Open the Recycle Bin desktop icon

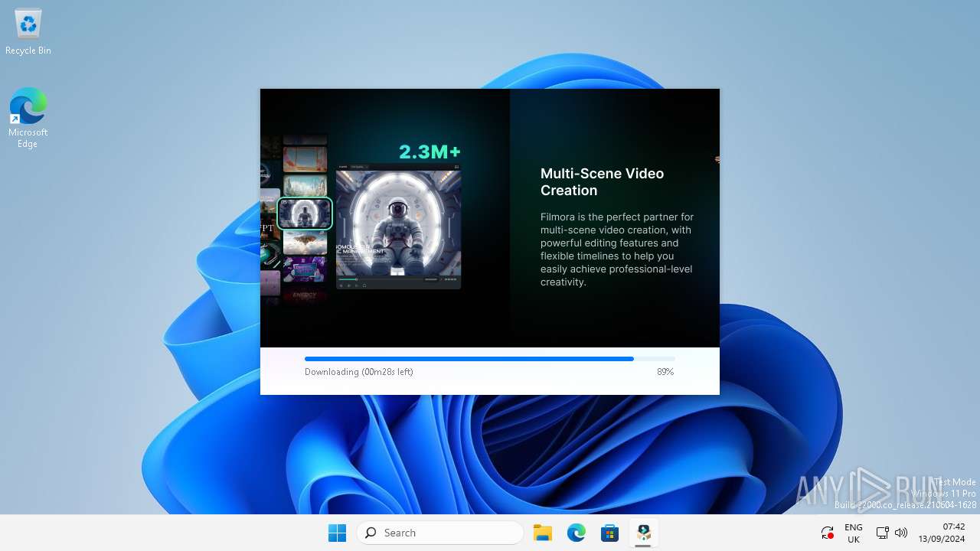click(x=28, y=32)
